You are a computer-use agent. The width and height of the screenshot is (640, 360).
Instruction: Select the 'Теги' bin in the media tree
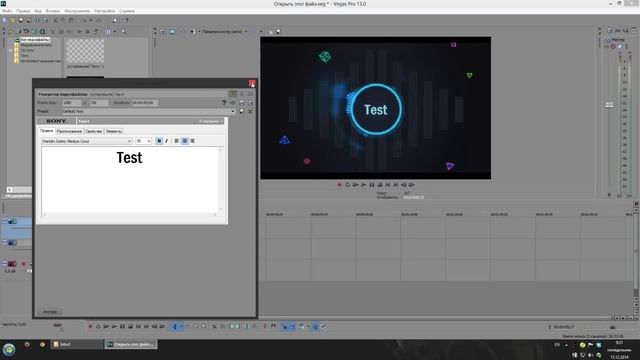point(25,56)
